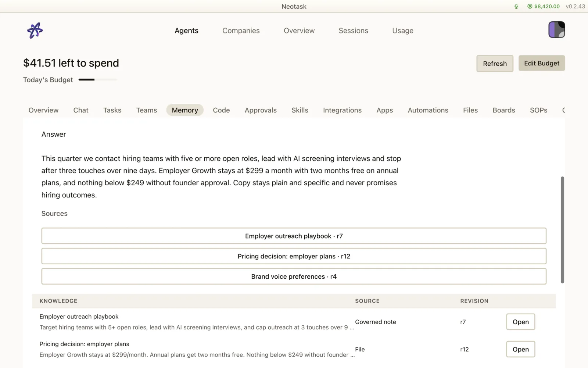
Task: Click the Today's Budget progress bar
Action: click(x=98, y=79)
